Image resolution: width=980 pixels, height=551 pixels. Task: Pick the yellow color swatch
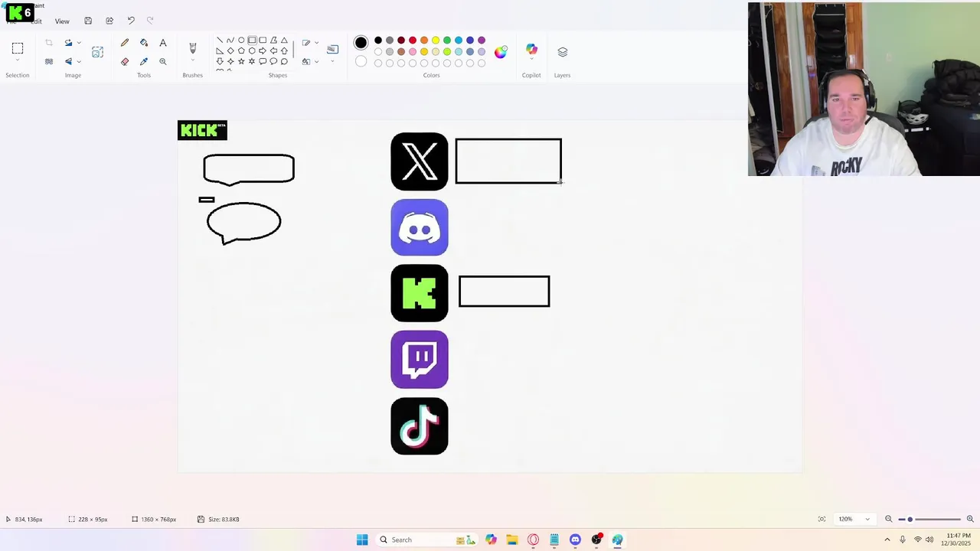coord(436,40)
